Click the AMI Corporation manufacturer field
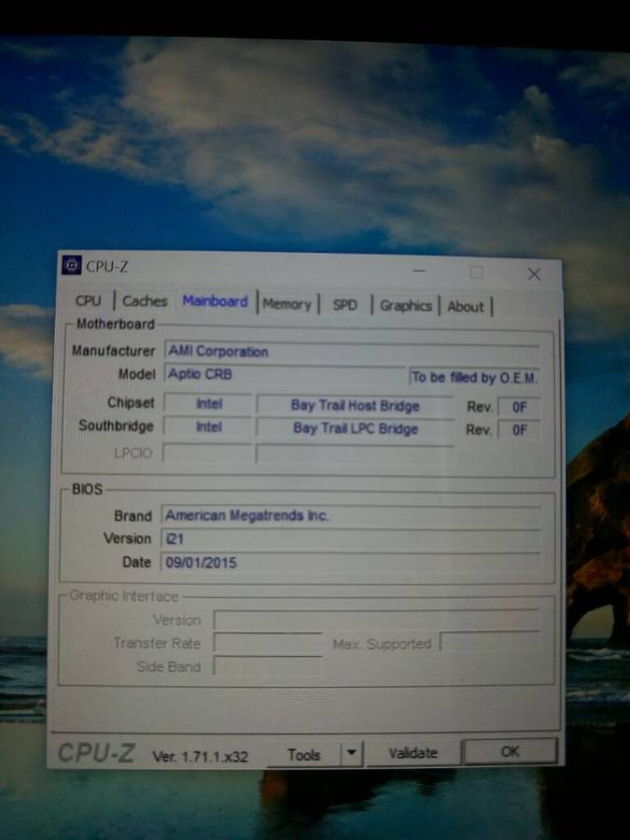Image resolution: width=630 pixels, height=840 pixels. [x=352, y=352]
